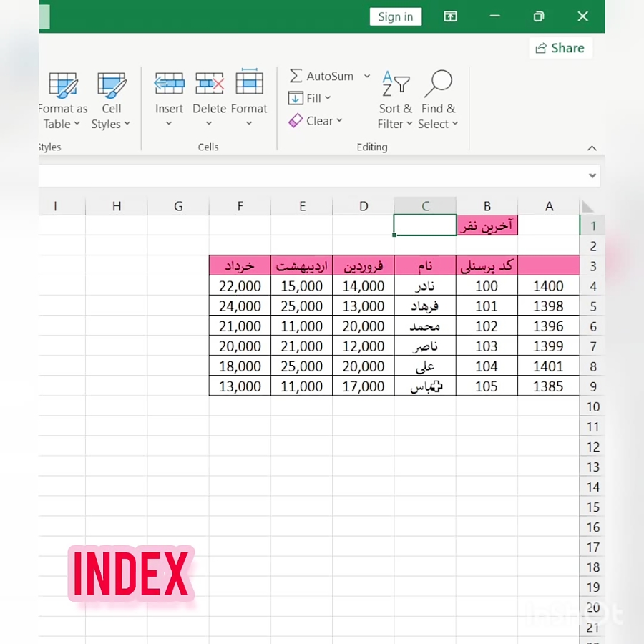Expand the AutoSum dropdown arrow
This screenshot has height=644, width=644.
[367, 76]
